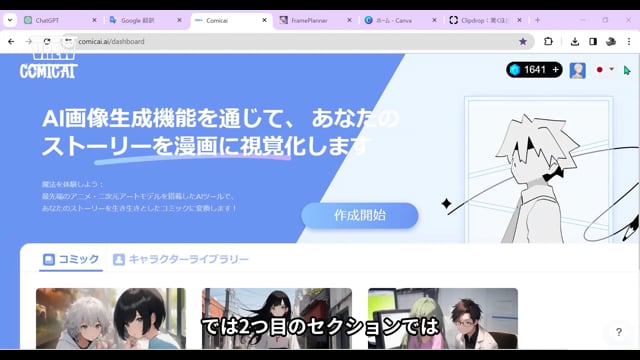Bookmark page with the star icon

pyautogui.click(x=523, y=41)
